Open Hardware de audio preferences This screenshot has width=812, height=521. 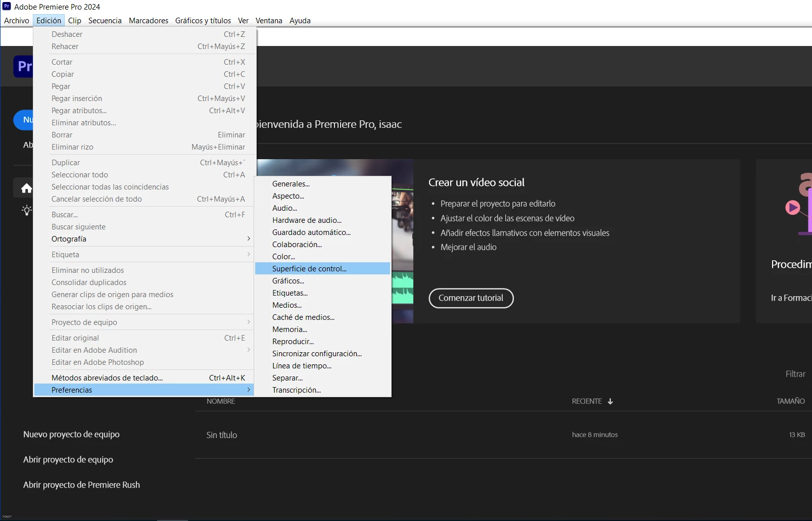323,220
